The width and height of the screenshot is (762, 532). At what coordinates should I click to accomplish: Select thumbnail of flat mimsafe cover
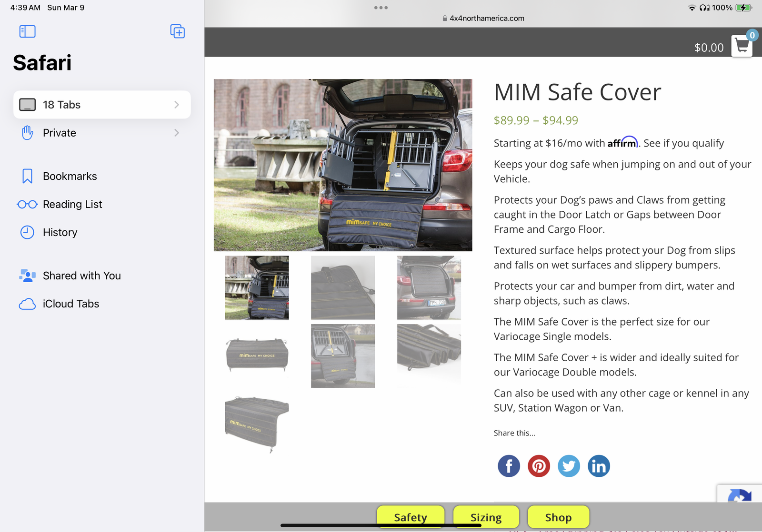pos(257,355)
